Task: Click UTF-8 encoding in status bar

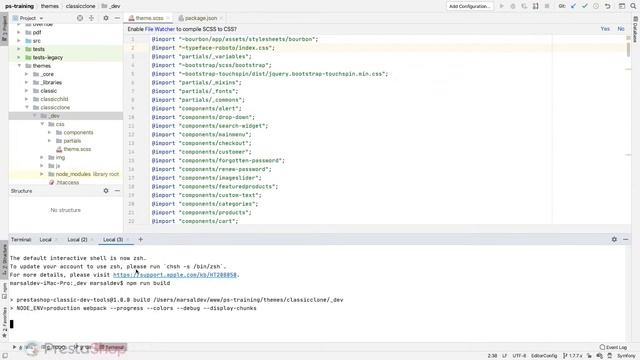Action: pos(519,356)
